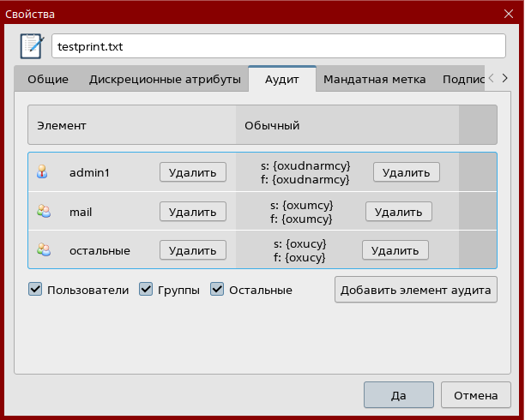
Task: Confirm the dialog with Да
Action: pyautogui.click(x=398, y=395)
